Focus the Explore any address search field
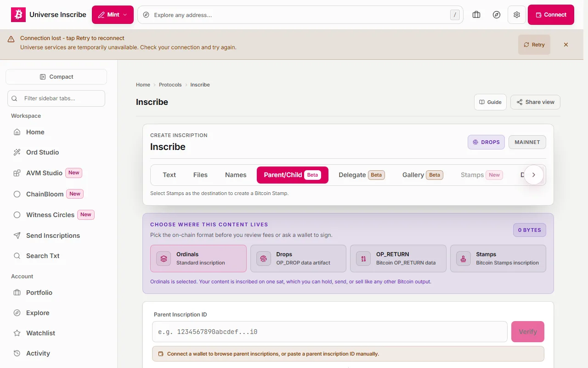Image resolution: width=588 pixels, height=368 pixels. pyautogui.click(x=300, y=15)
